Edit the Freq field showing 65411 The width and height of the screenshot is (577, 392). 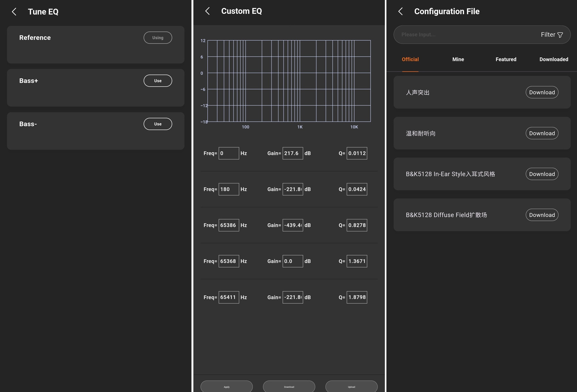pos(229,297)
